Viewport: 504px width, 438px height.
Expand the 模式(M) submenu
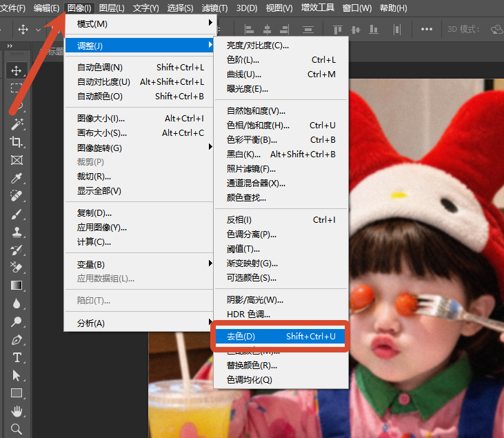point(139,23)
